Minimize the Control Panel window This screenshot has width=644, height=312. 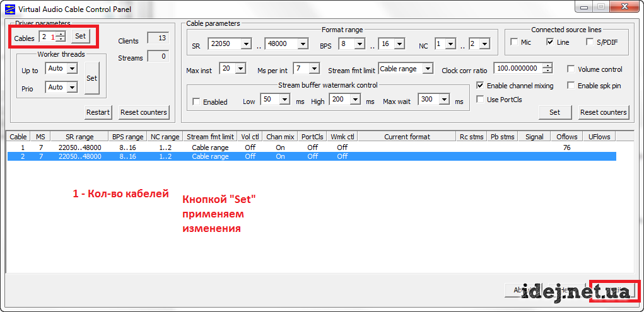click(584, 7)
